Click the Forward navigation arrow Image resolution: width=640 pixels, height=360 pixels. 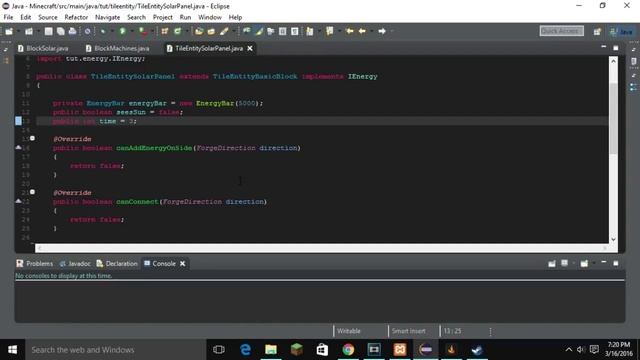(x=382, y=31)
